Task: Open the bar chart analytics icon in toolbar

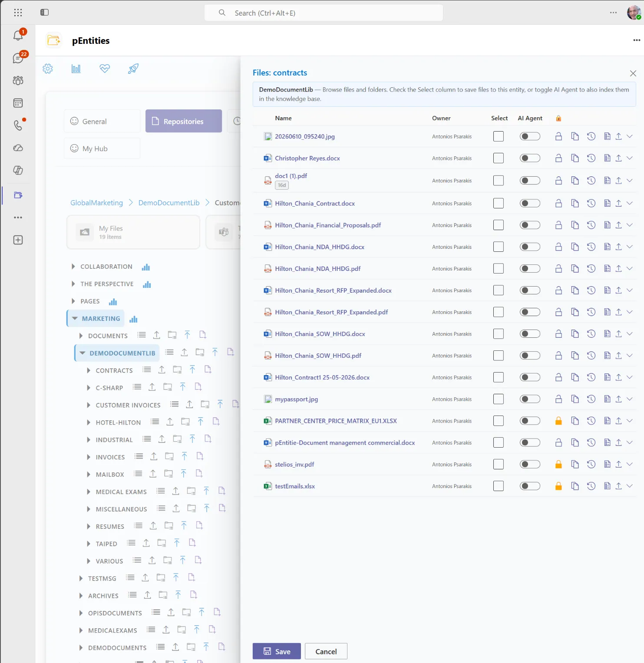Action: (x=76, y=69)
